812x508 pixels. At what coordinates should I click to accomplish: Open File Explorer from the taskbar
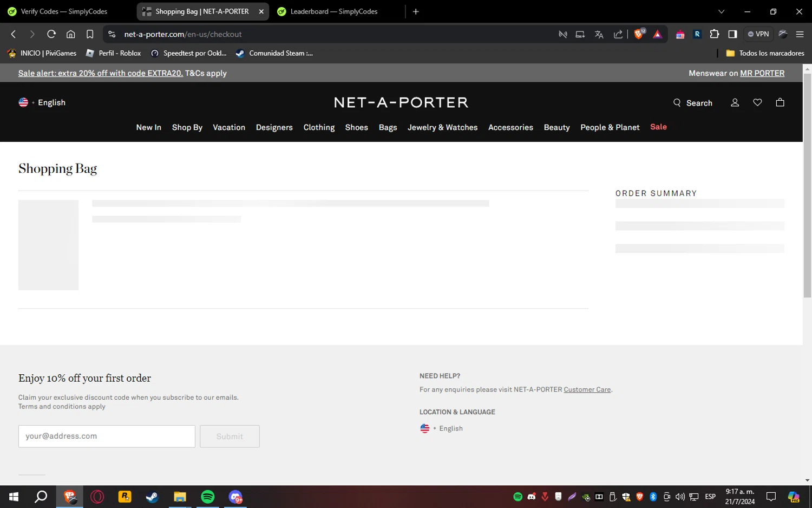coord(180,497)
